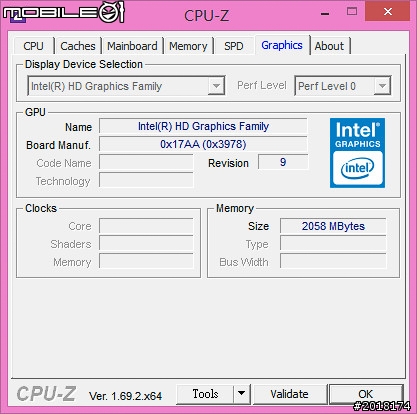Click the empty Core clock field
The height and width of the screenshot is (414, 417).
[x=146, y=226]
